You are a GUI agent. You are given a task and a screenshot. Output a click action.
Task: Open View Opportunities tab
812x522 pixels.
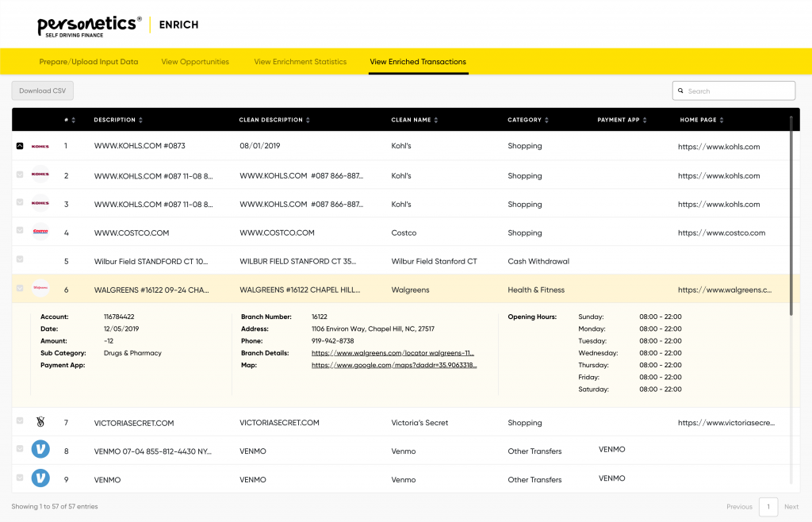pos(195,62)
